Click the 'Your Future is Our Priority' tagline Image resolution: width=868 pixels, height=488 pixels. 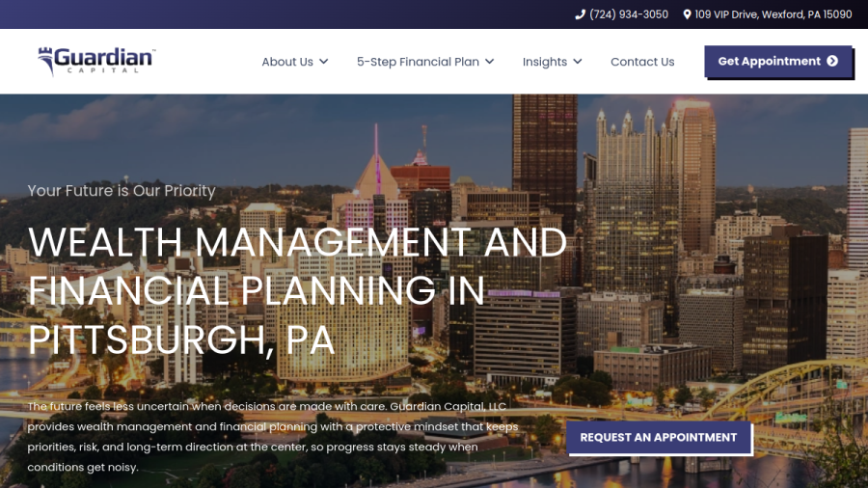122,190
